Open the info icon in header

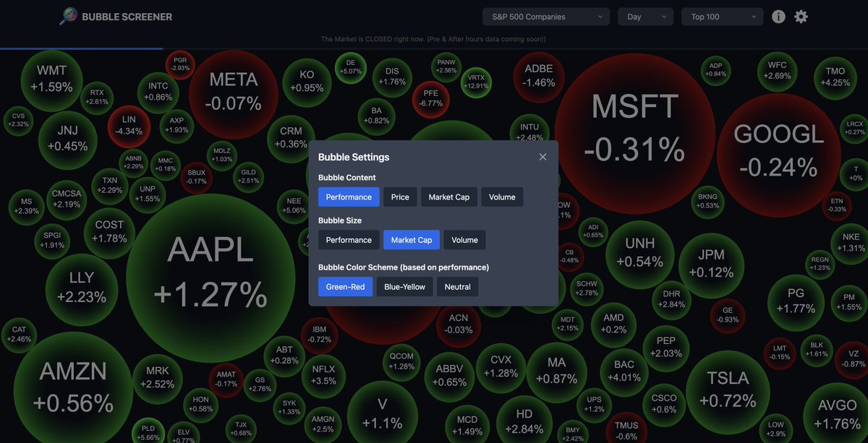click(778, 17)
